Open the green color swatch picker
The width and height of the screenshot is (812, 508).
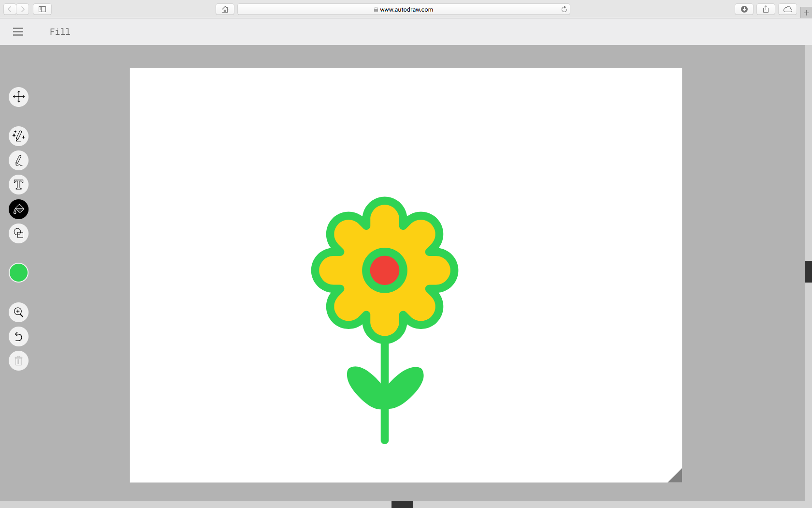click(18, 272)
